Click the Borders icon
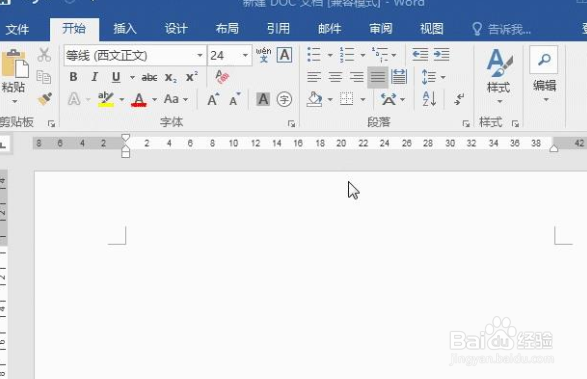The height and width of the screenshot is (379, 587). pos(347,99)
